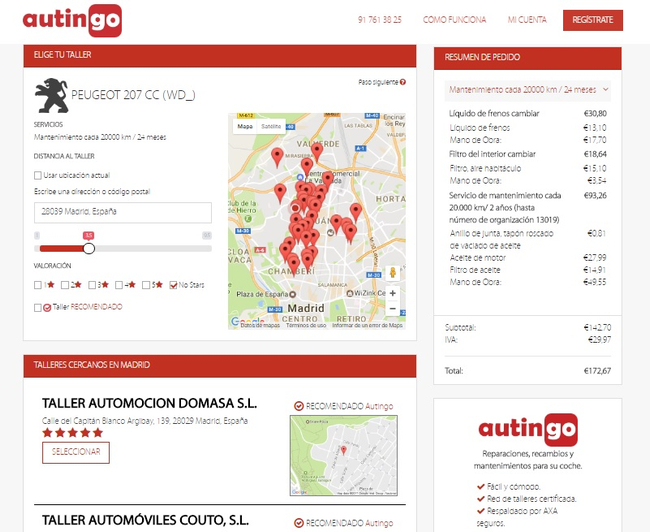Open COMO FUNCIONA menu item

coord(454,20)
